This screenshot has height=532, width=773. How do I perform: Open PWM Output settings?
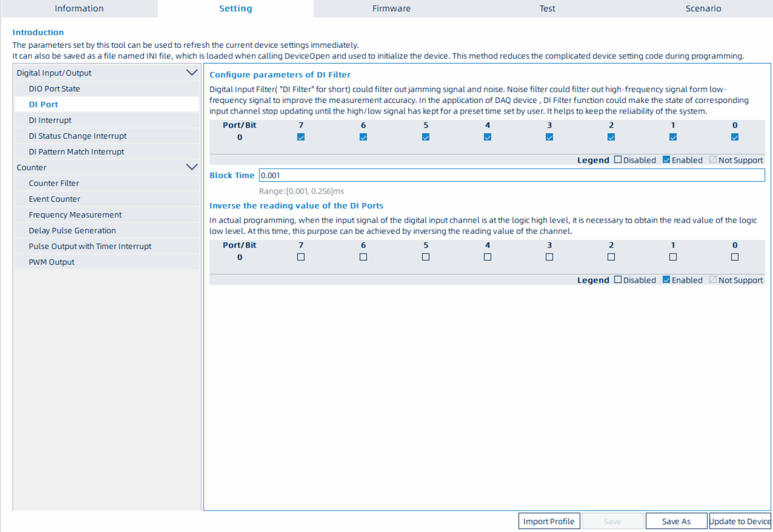tap(52, 262)
